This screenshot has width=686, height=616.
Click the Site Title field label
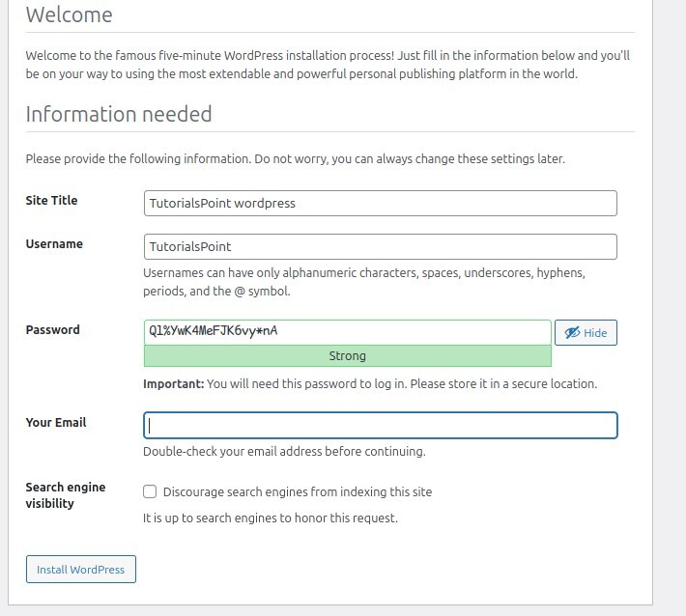[x=51, y=201]
